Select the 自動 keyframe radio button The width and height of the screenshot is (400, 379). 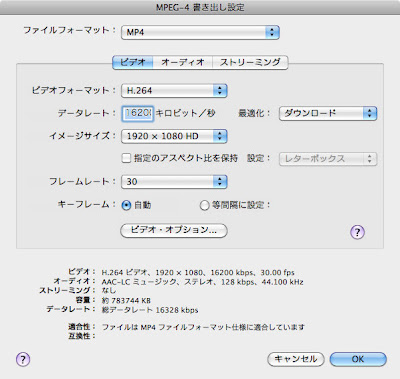click(126, 205)
